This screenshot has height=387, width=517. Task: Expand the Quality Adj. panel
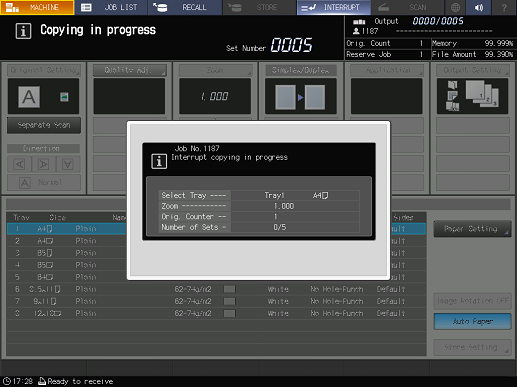(129, 70)
